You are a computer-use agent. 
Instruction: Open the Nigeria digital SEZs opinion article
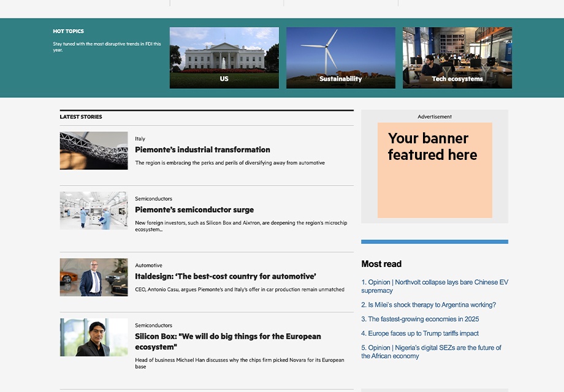432,351
